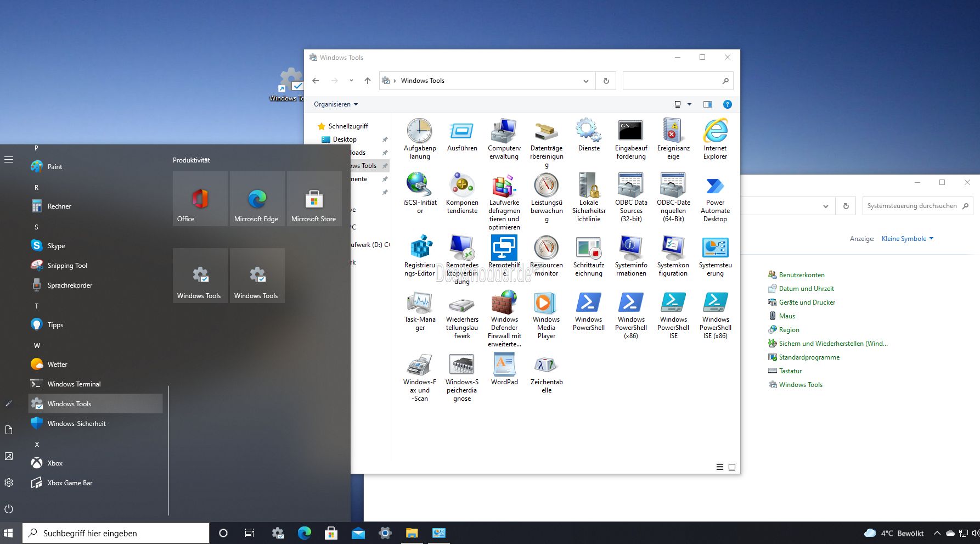Click the taskbar search box
Image resolution: width=980 pixels, height=544 pixels.
tap(116, 533)
